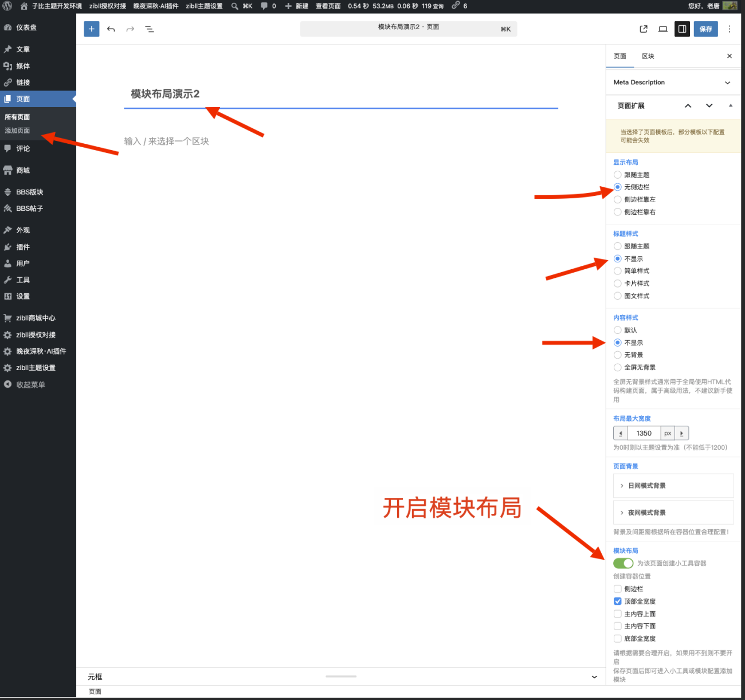Toggle the settings sidebar icon
The width and height of the screenshot is (745, 700).
point(682,29)
